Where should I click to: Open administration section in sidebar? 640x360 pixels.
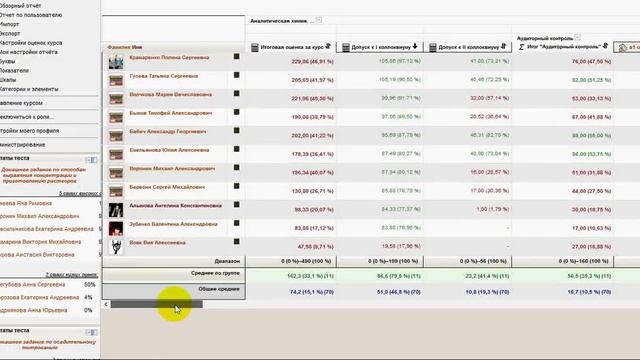[22, 144]
